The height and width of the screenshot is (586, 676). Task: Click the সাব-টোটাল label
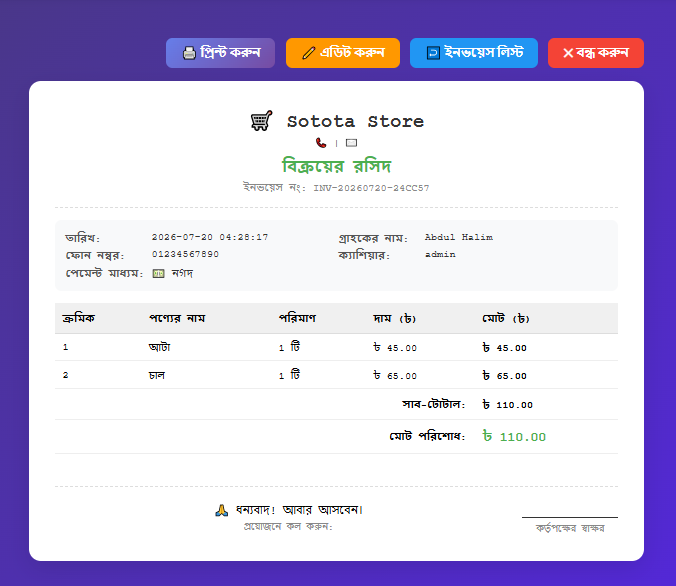[x=434, y=404]
